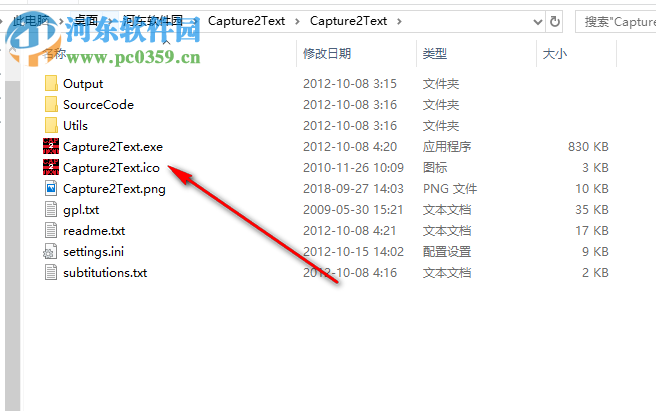Select the Capture2Text.ico file icon
The width and height of the screenshot is (656, 411).
point(51,167)
